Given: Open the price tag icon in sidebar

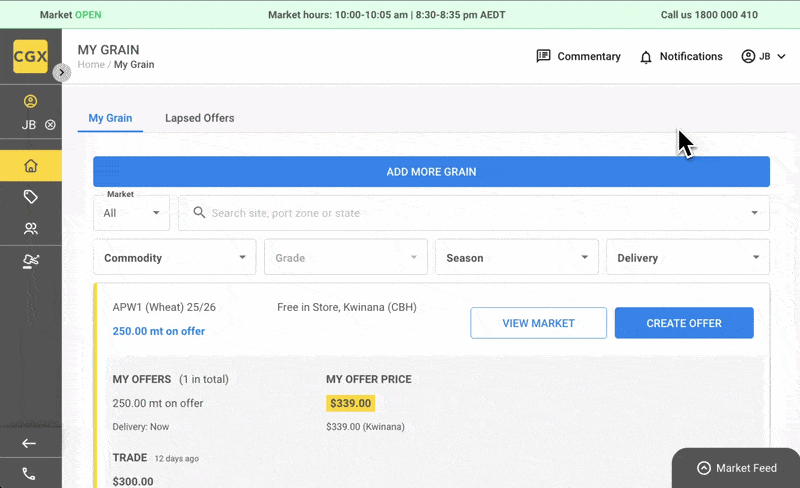Looking at the screenshot, I should coord(30,197).
